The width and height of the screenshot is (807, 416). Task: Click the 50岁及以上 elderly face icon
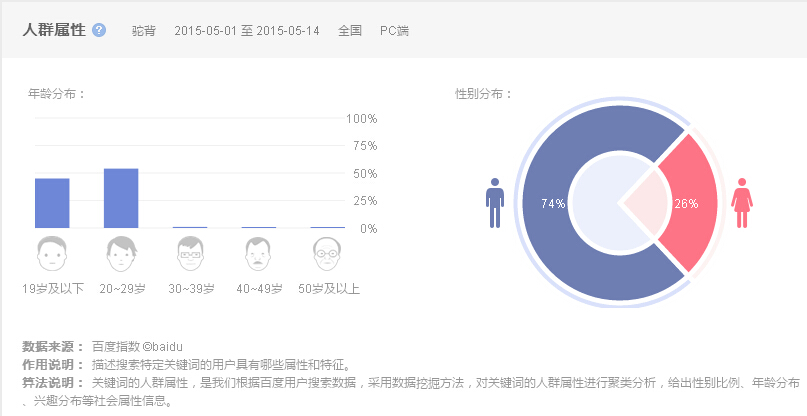[327, 254]
